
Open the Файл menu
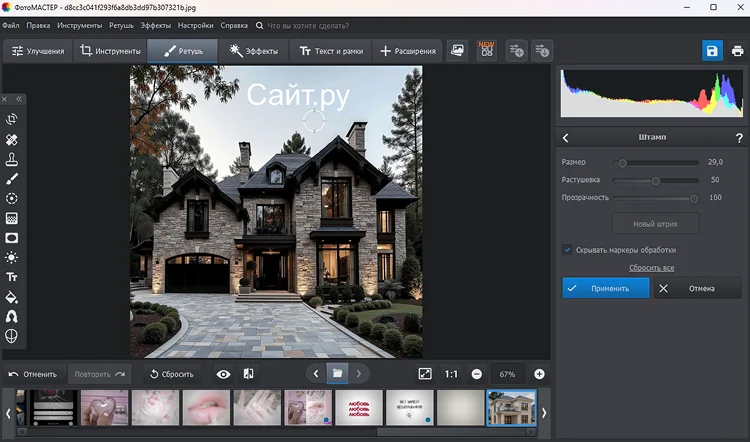pos(11,25)
